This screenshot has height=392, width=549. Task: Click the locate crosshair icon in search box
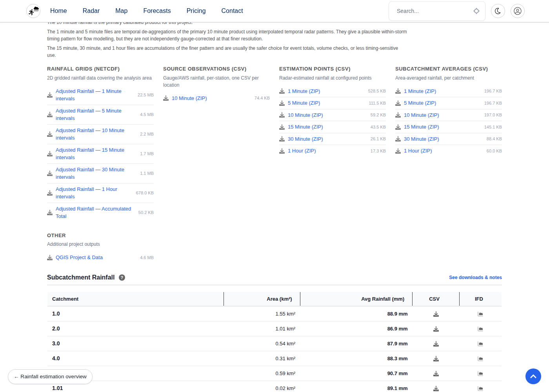pyautogui.click(x=476, y=11)
